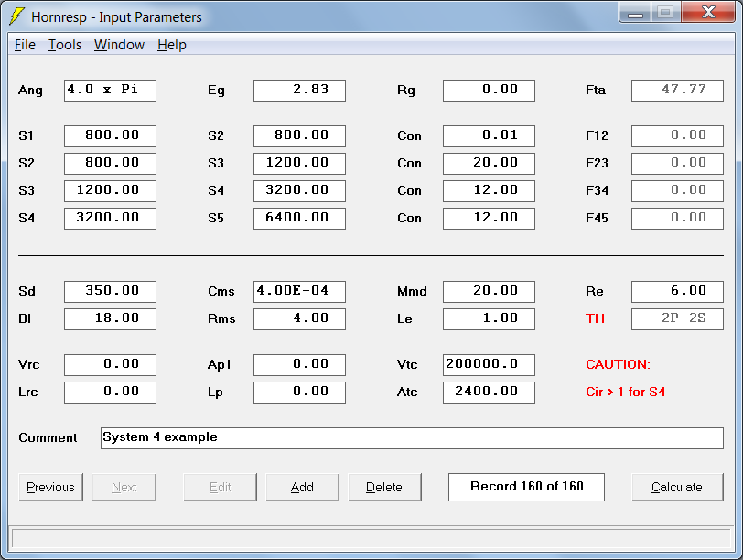Viewport: 743px width, 560px height.
Task: Close the Hornresp window
Action: 709,13
